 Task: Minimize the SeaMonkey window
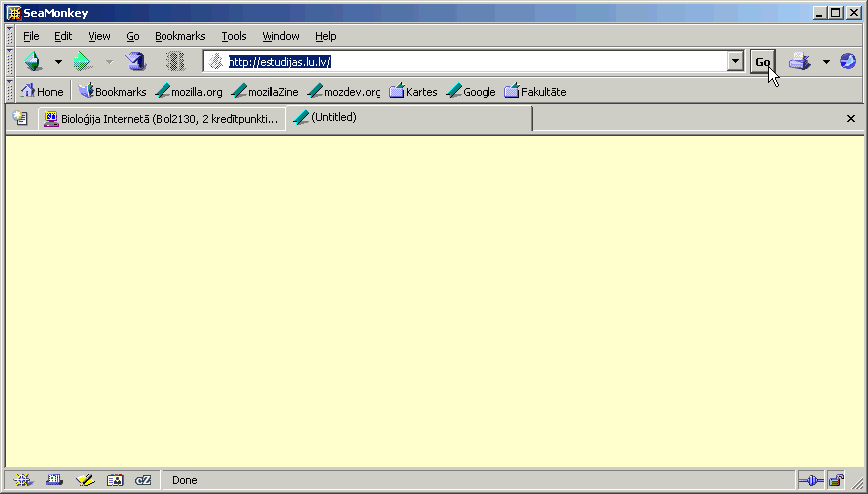pyautogui.click(x=820, y=13)
